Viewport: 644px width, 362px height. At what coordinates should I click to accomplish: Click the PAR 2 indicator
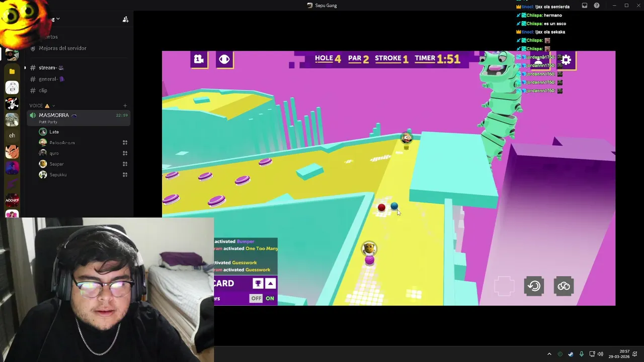tap(359, 58)
